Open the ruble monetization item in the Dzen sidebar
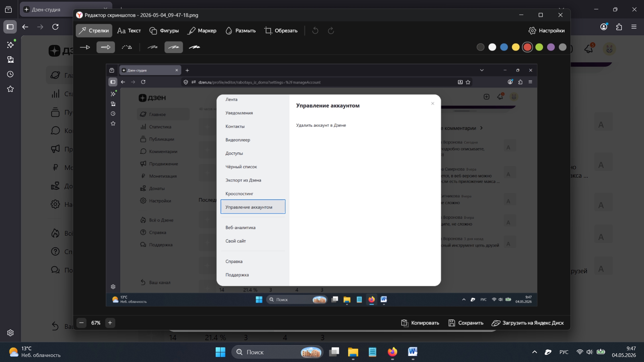The width and height of the screenshot is (644, 362). (x=55, y=167)
